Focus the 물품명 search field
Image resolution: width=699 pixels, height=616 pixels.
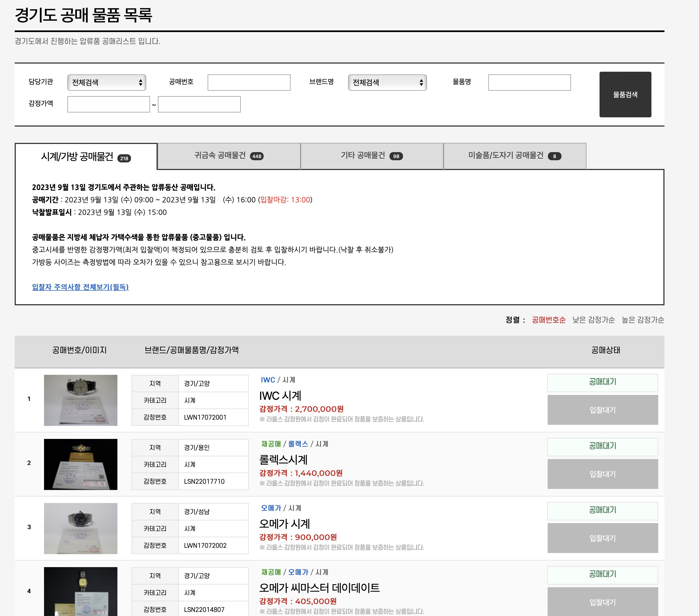click(x=529, y=82)
